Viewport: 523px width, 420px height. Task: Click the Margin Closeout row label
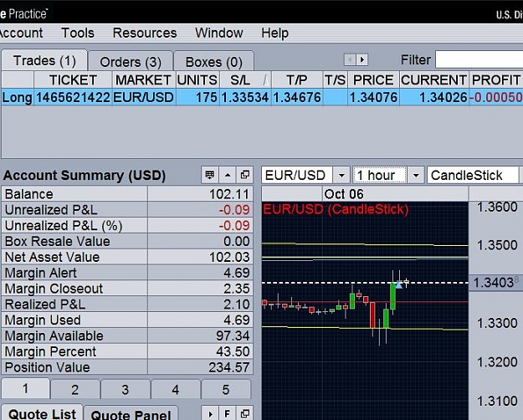coord(54,289)
